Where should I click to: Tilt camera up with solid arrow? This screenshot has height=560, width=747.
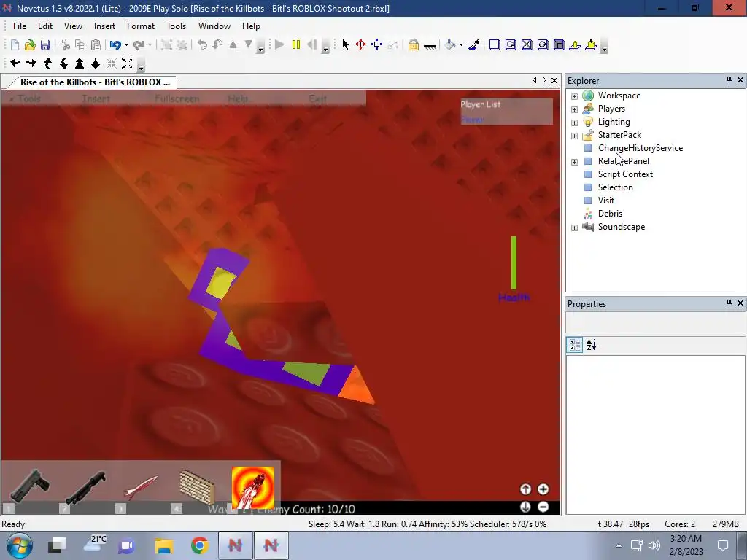80,63
